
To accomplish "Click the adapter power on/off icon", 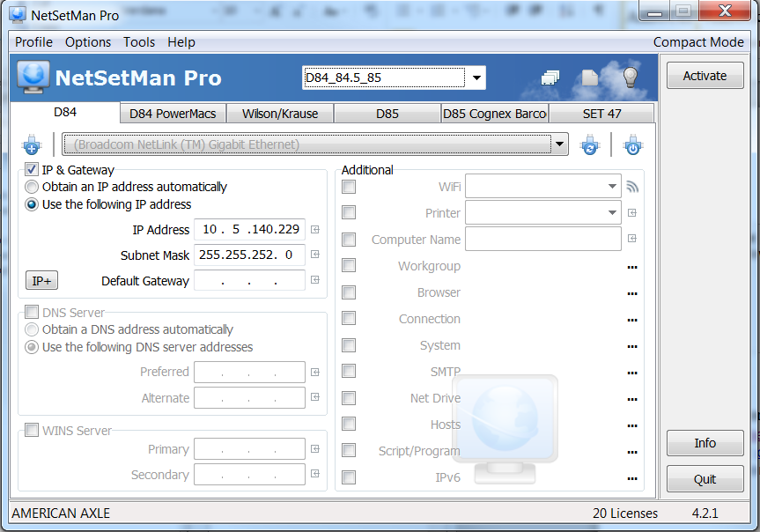I will point(633,144).
